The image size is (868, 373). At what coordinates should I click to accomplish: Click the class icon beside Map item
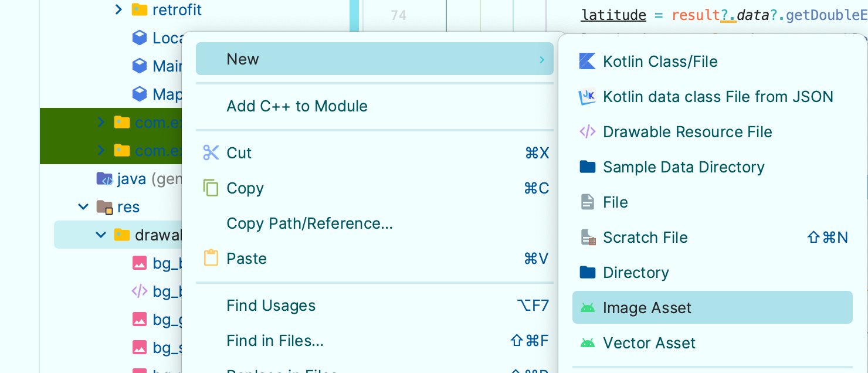click(140, 94)
